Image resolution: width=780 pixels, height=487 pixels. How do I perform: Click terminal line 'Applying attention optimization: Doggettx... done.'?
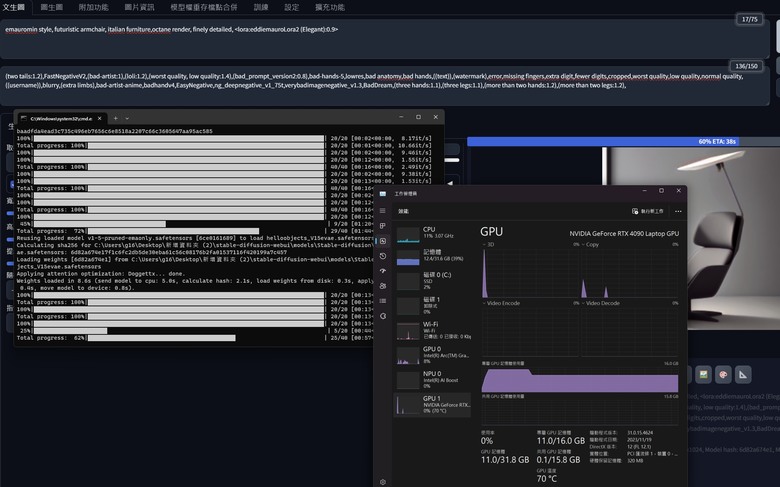click(101, 274)
